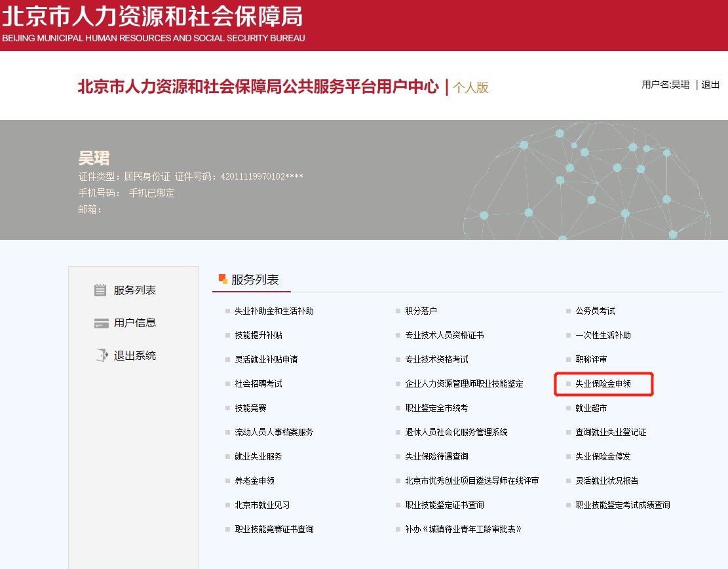
Task: Open the 公务员考试 service link
Action: click(x=595, y=311)
